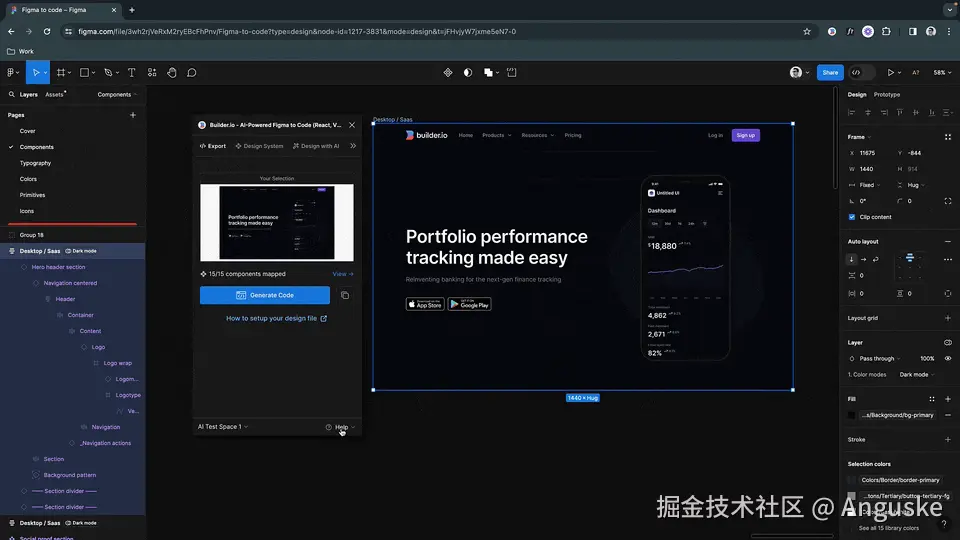
Task: Switch to the Assets tab
Action: [54, 94]
